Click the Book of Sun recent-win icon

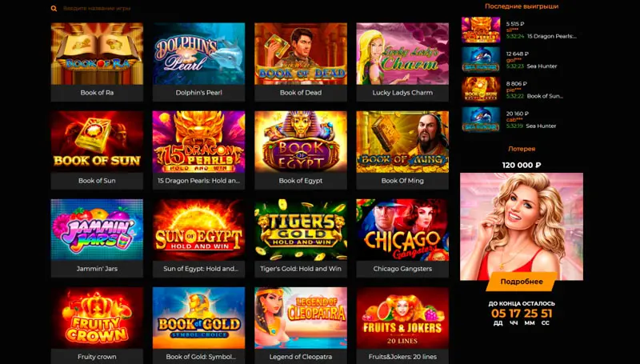pyautogui.click(x=481, y=90)
